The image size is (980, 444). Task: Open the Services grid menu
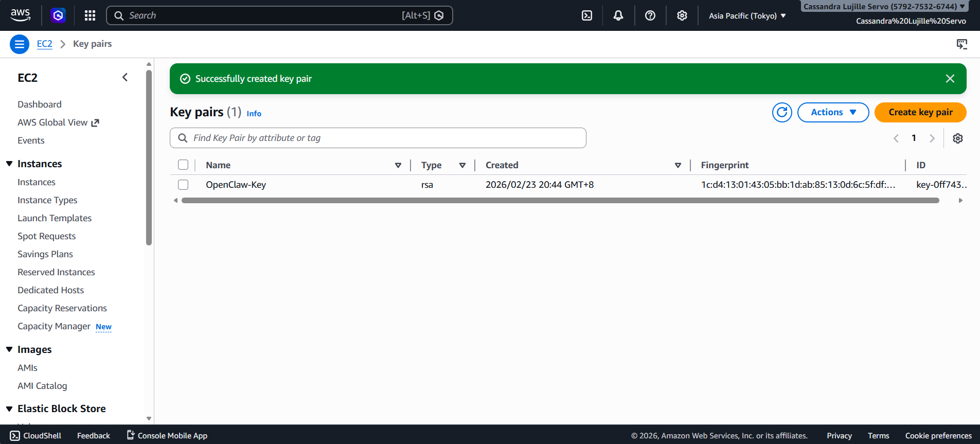tap(90, 15)
